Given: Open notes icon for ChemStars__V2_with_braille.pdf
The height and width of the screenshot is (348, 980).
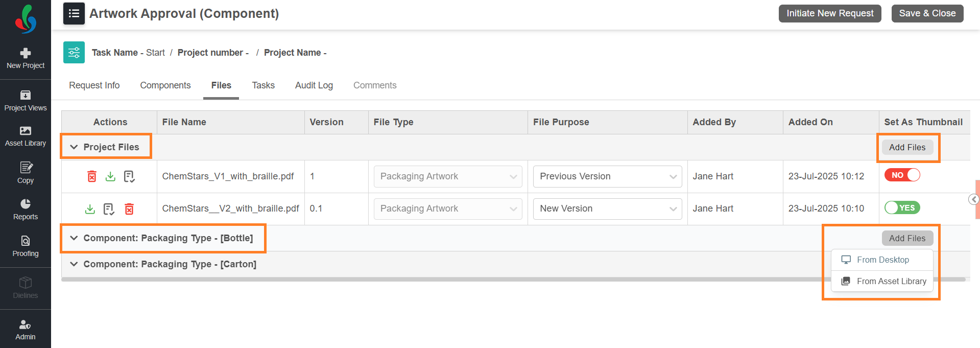Looking at the screenshot, I should (x=109, y=208).
